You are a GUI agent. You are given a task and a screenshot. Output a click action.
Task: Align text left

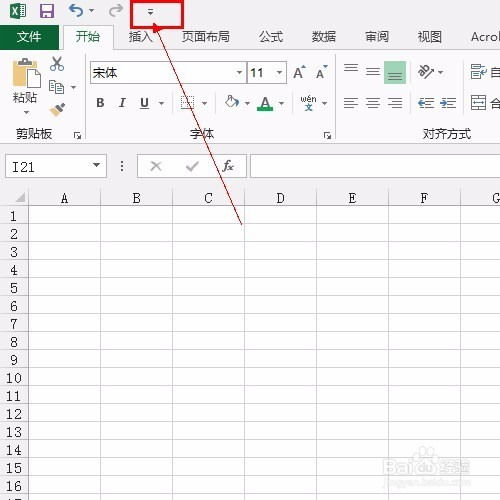(x=351, y=103)
